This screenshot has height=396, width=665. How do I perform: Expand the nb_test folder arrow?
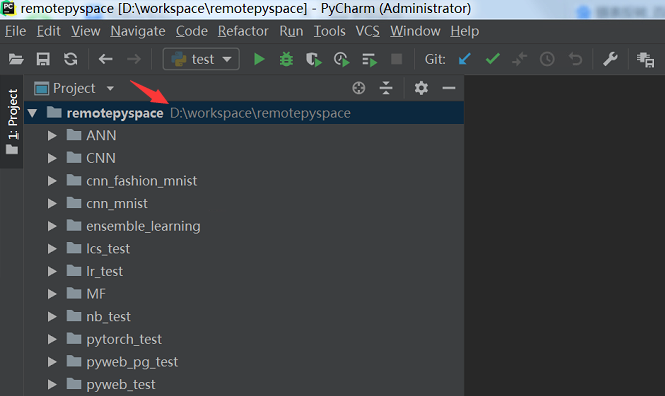(52, 317)
